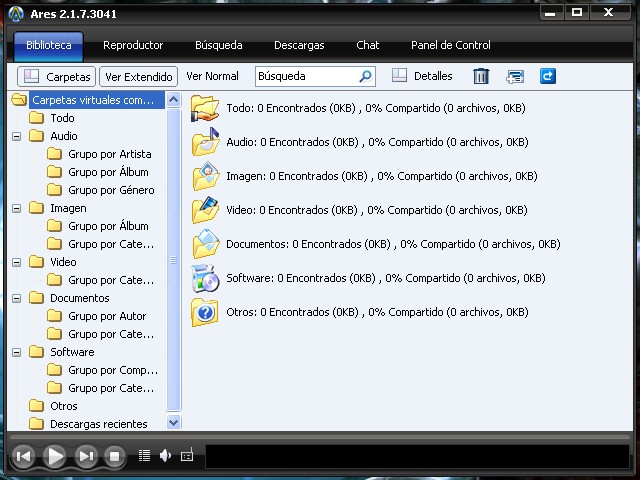Click the 'Todo: 0 Encontrados' row text

click(376, 108)
